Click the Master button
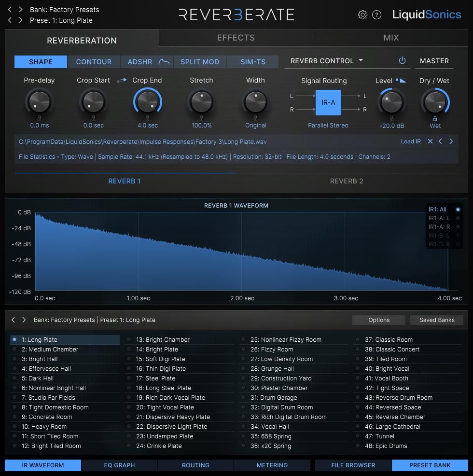This screenshot has width=473, height=476. coord(434,61)
